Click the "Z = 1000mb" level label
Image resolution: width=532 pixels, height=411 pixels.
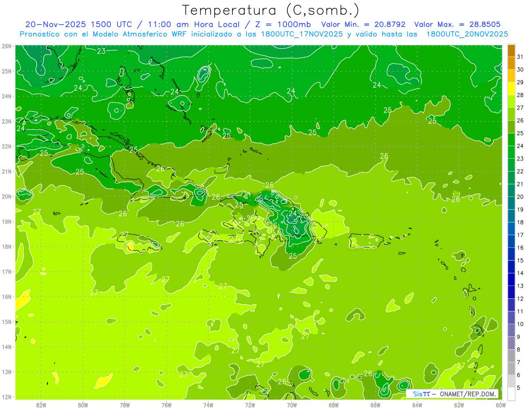click(283, 24)
